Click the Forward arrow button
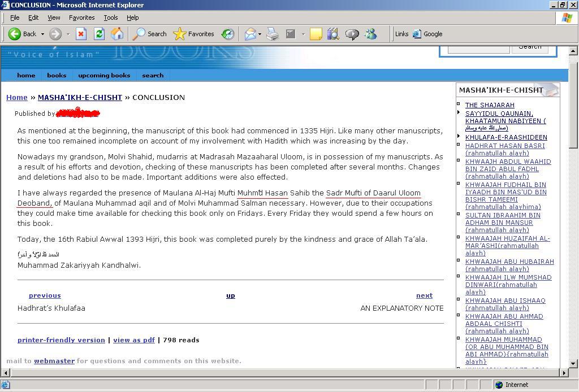This screenshot has width=579, height=392. tap(55, 34)
